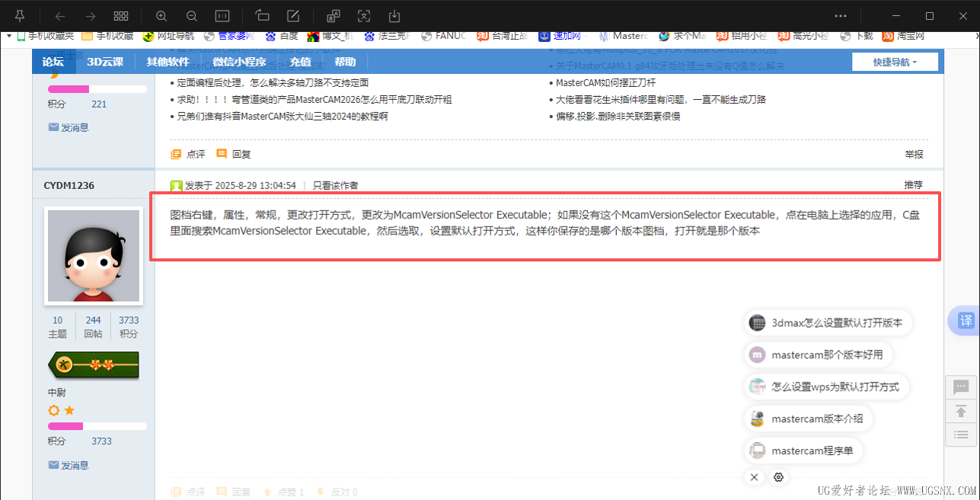Switch to the 论坛 tab
The image size is (980, 500).
tap(53, 62)
